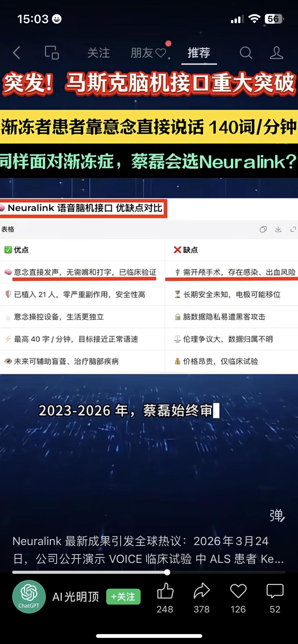The image size is (298, 644).
Task: Go back with the left chevron
Action: pos(17,53)
